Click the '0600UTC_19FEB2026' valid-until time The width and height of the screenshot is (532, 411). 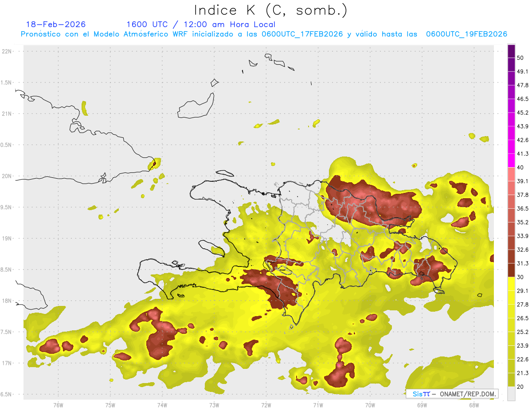[467, 34]
